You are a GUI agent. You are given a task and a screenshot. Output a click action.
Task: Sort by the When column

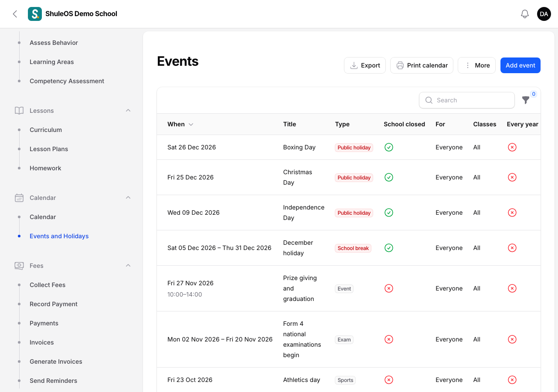[180, 124]
